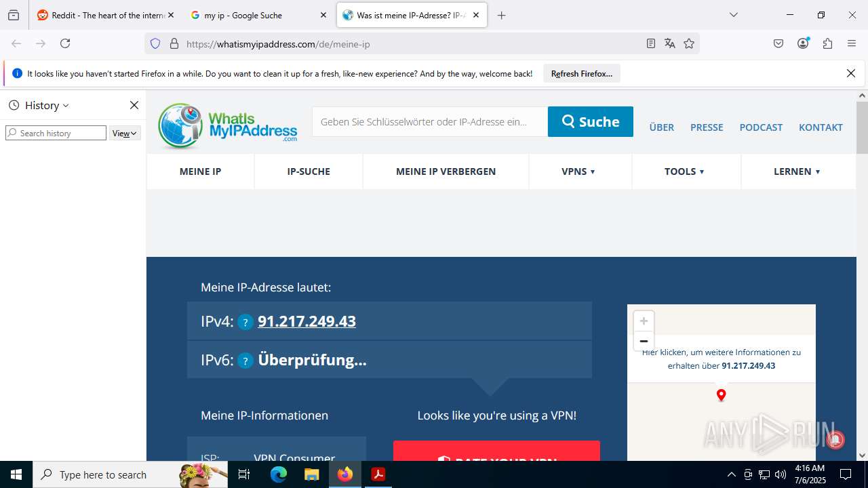
Task: Open the View sort dropdown in History
Action: (x=125, y=133)
